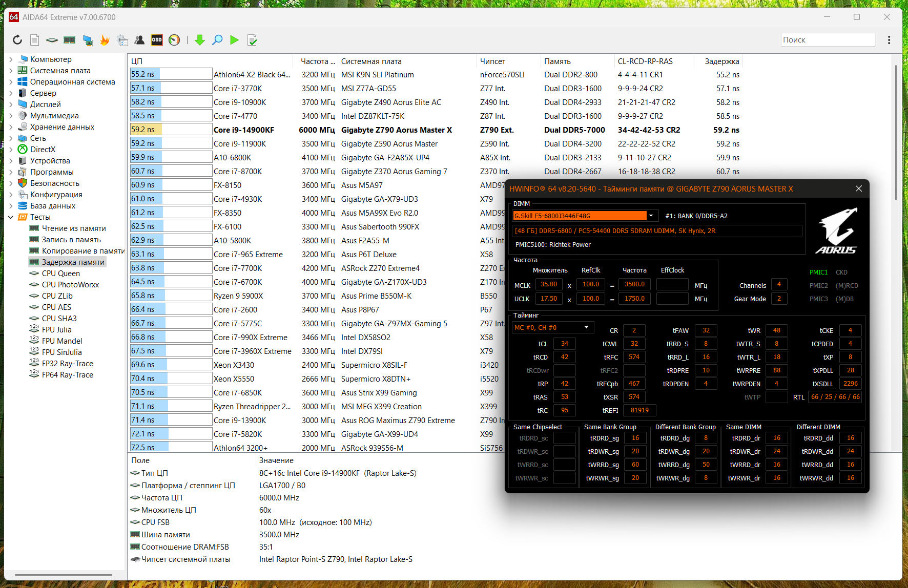Click the AIDA64 app icon in title bar

14,17
